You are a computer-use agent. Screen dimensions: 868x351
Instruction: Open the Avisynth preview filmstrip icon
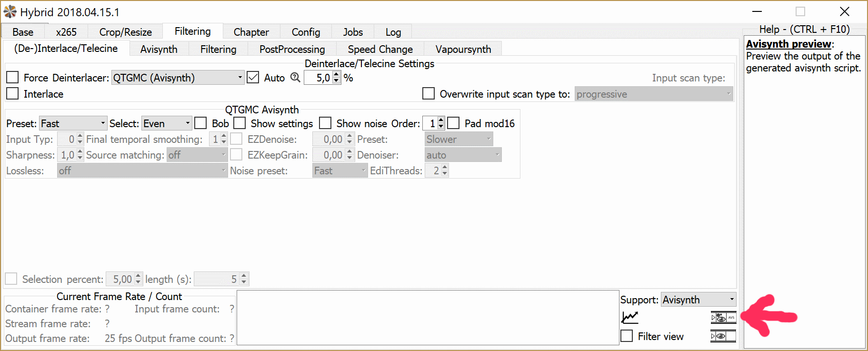(x=723, y=318)
